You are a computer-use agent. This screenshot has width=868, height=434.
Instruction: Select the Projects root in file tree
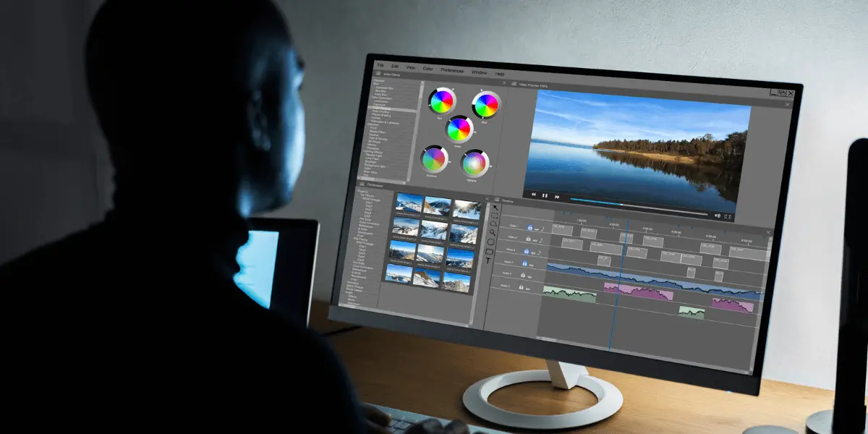[362, 192]
